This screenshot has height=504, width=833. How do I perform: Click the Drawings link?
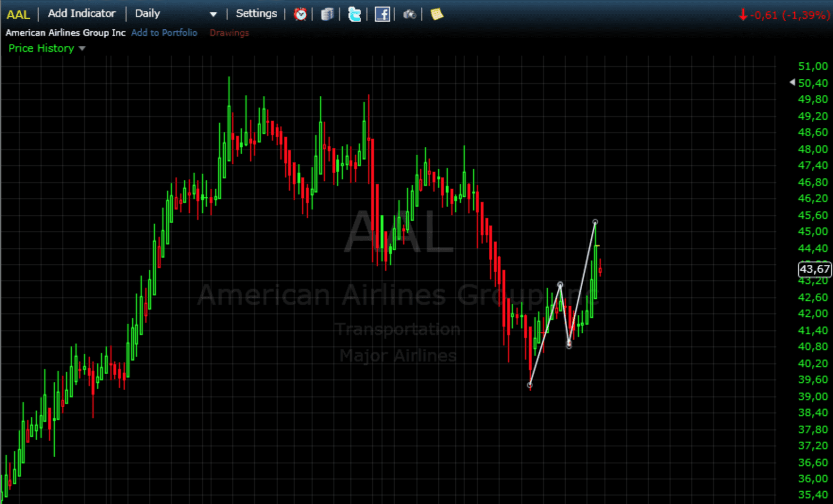229,33
